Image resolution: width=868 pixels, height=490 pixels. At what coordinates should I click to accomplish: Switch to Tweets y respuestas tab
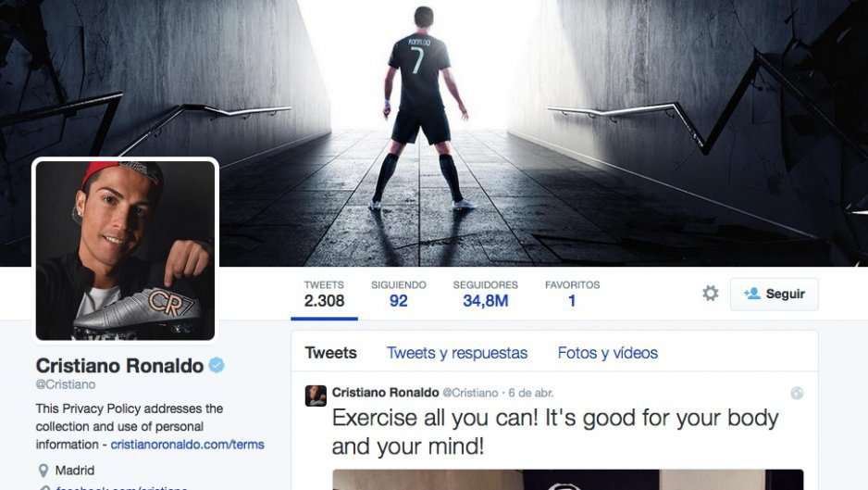pyautogui.click(x=457, y=353)
